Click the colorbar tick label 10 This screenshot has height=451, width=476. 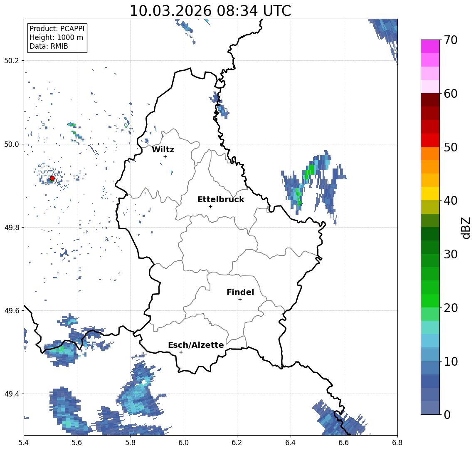pyautogui.click(x=451, y=361)
